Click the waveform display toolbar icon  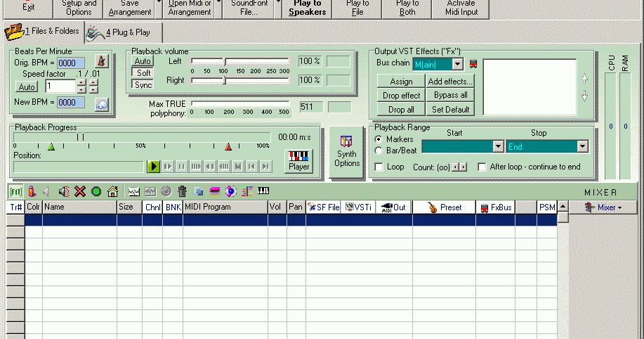point(134,191)
